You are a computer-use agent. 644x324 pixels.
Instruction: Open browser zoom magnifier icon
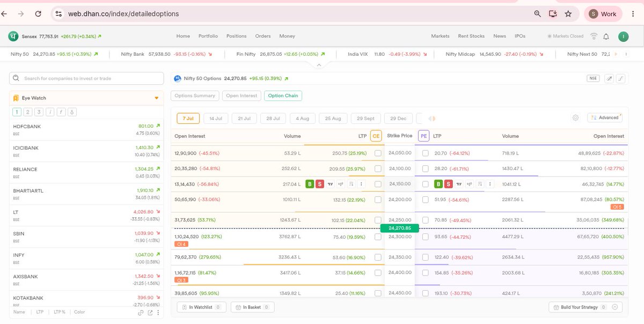click(x=538, y=14)
